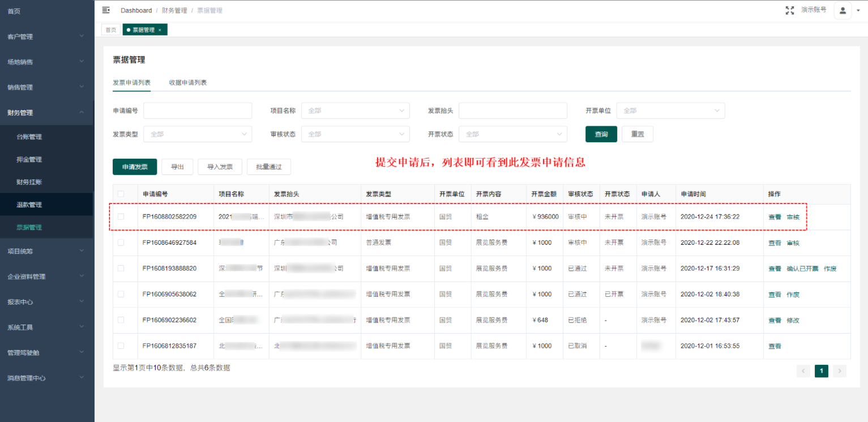Viewport: 868px width, 422px height.
Task: Open 项目名称 dropdown
Action: point(355,110)
